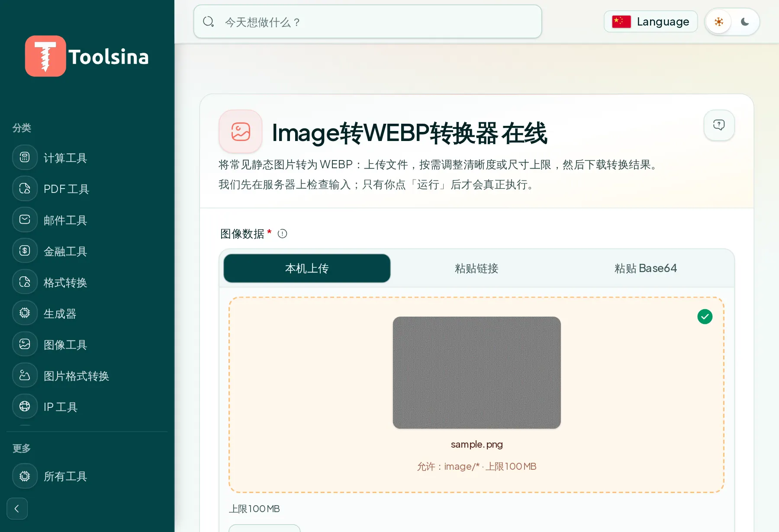Switch to the 粘贴 Base64 tab
The width and height of the screenshot is (779, 532).
pos(646,268)
